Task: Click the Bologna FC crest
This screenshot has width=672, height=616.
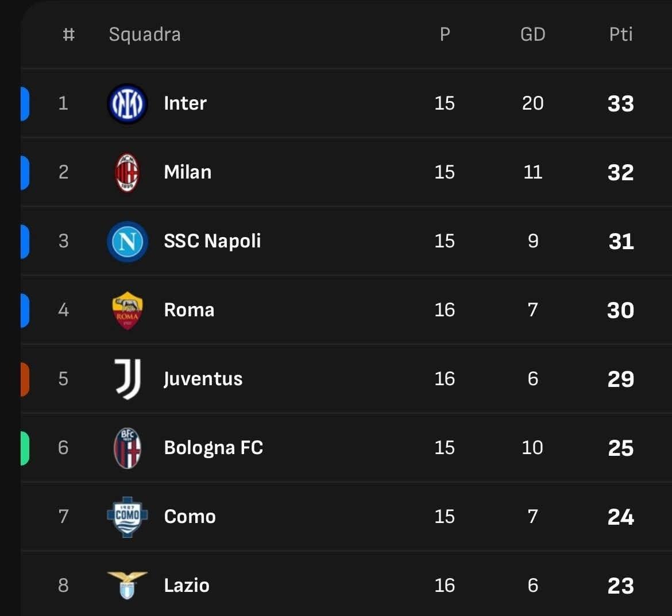Action: click(x=128, y=448)
